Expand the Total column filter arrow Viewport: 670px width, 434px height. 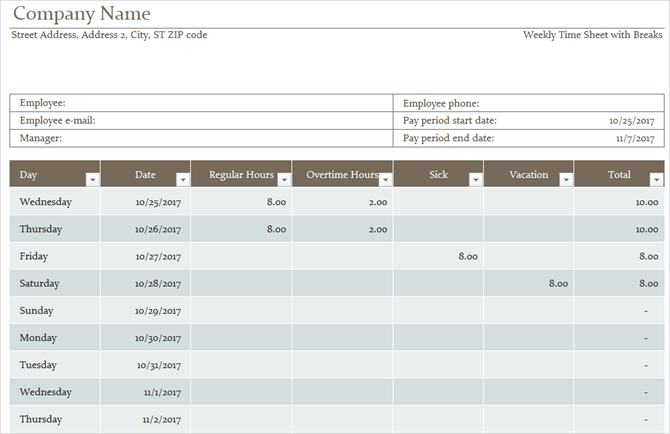coord(656,180)
